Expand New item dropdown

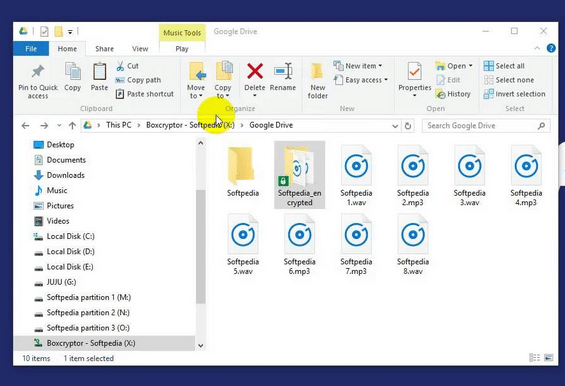pos(357,66)
